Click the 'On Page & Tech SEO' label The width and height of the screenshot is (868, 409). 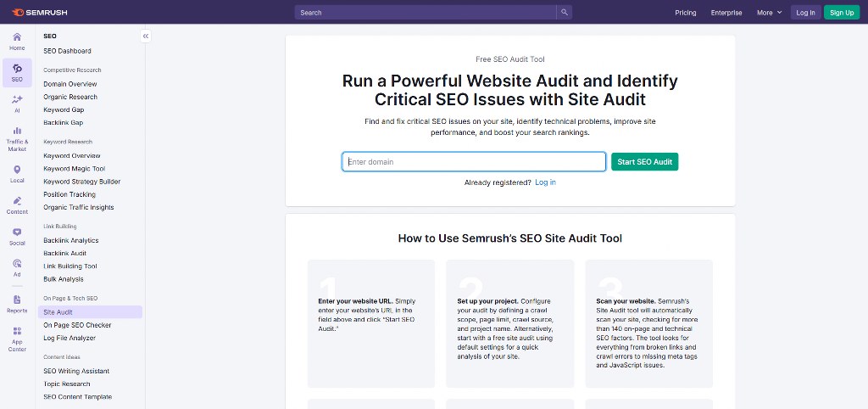click(70, 298)
